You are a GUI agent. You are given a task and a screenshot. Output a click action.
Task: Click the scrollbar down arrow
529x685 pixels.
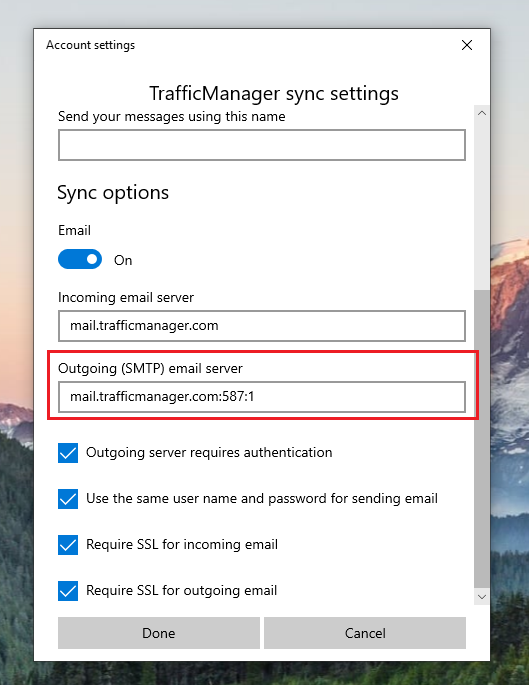pyautogui.click(x=482, y=597)
